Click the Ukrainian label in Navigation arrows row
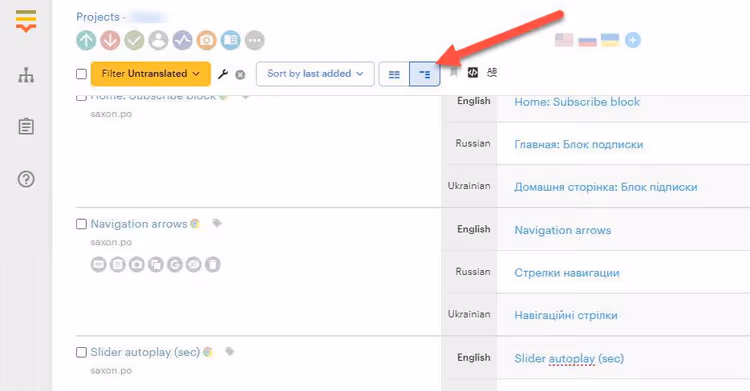The width and height of the screenshot is (750, 391). (469, 314)
